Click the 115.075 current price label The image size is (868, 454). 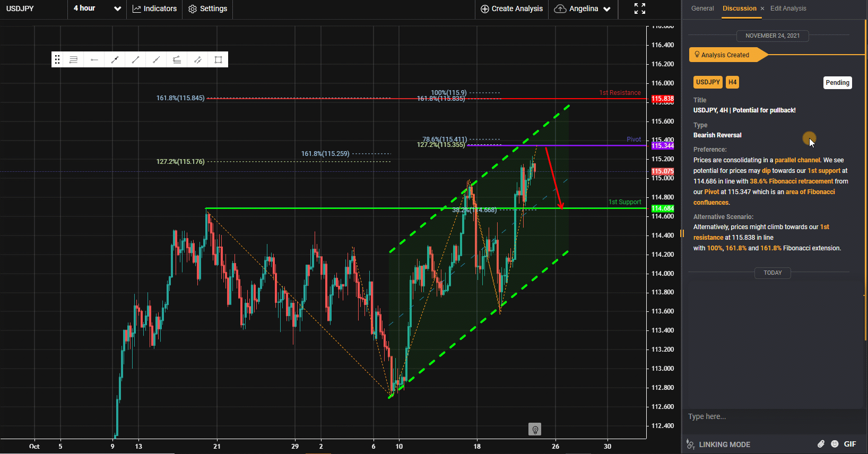coord(662,171)
